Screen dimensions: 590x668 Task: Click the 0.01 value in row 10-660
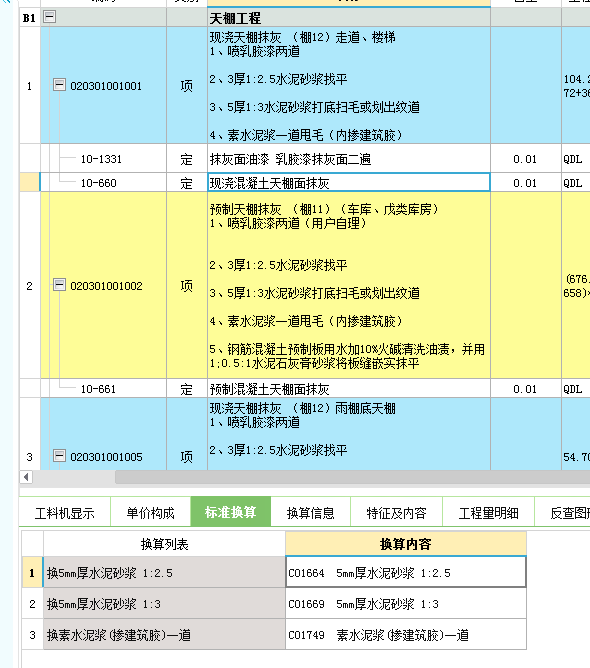(x=524, y=183)
